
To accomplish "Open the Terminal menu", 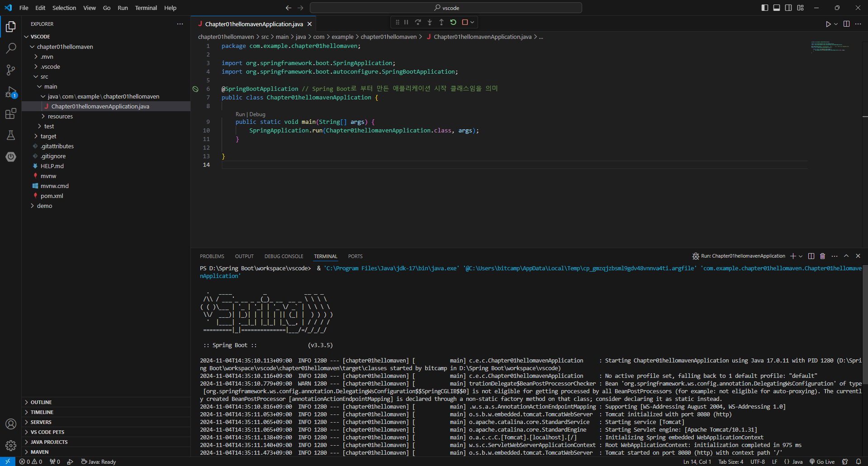I will (x=146, y=8).
